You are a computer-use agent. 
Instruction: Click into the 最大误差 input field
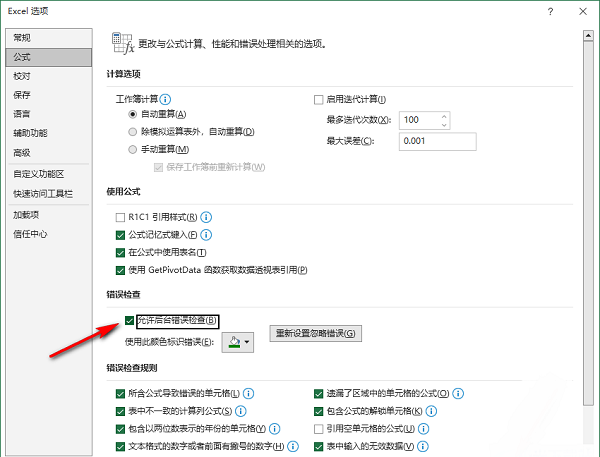436,141
